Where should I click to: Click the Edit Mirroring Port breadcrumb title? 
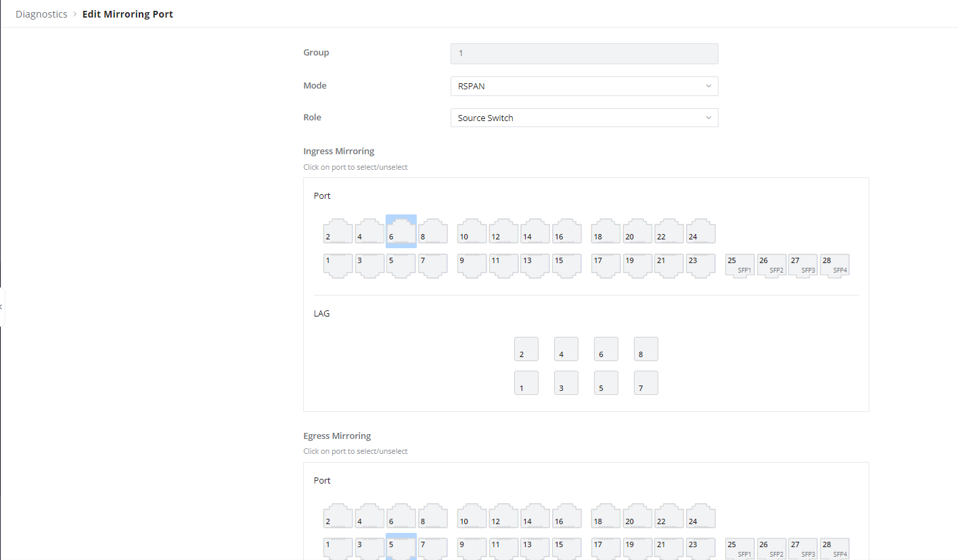tap(128, 14)
